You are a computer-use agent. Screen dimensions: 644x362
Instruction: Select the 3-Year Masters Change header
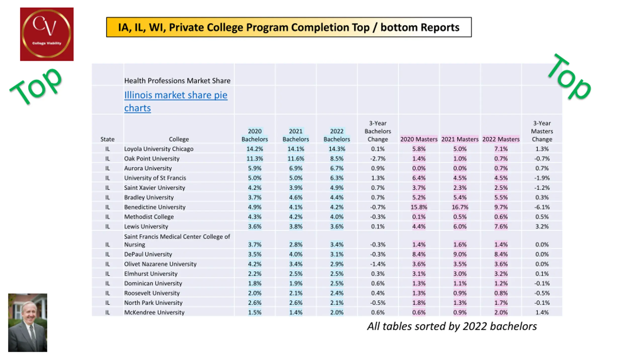pos(542,131)
